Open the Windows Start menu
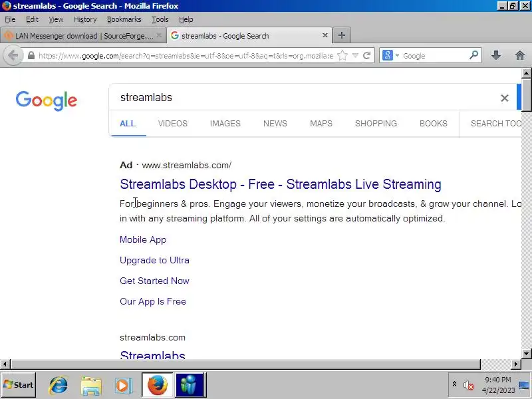This screenshot has width=532, height=399. [x=19, y=385]
